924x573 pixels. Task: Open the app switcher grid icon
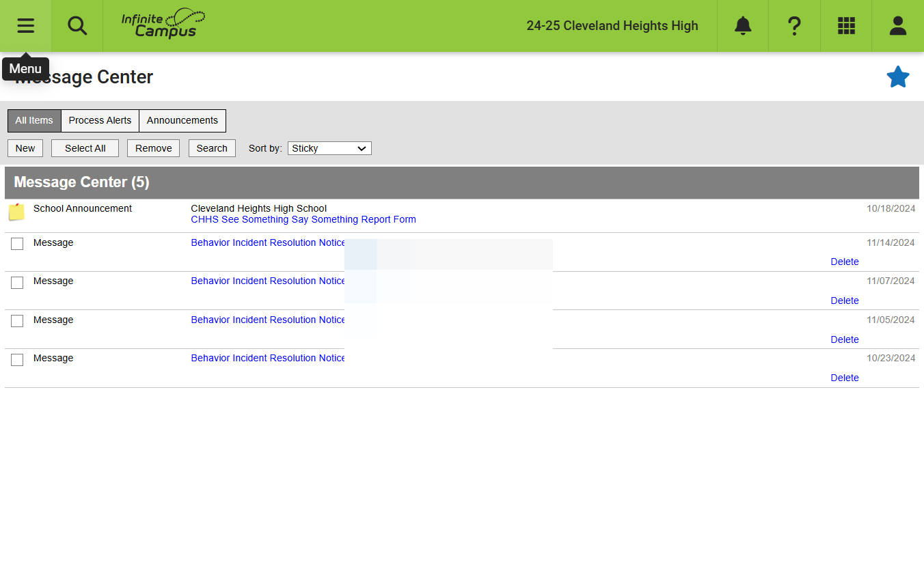tap(846, 26)
